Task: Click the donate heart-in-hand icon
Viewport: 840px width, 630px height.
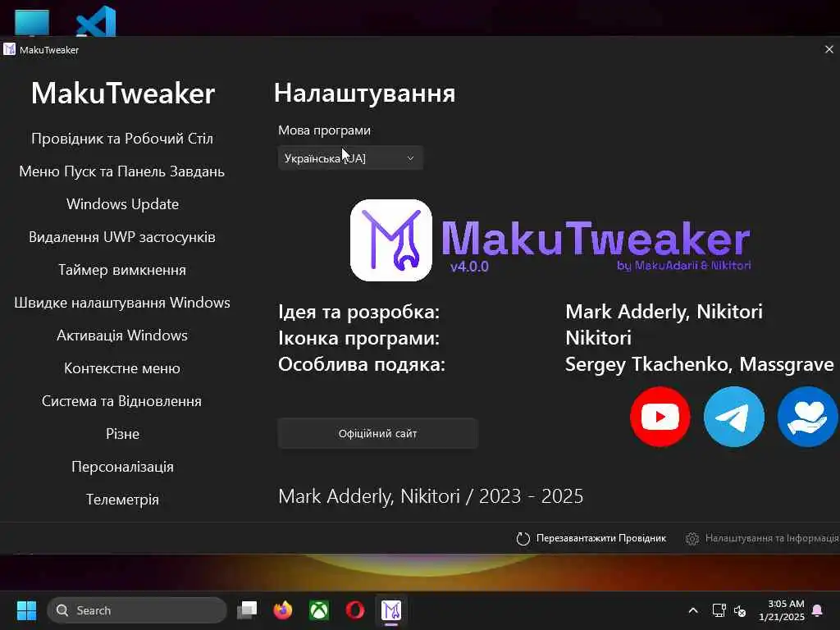Action: [x=808, y=417]
